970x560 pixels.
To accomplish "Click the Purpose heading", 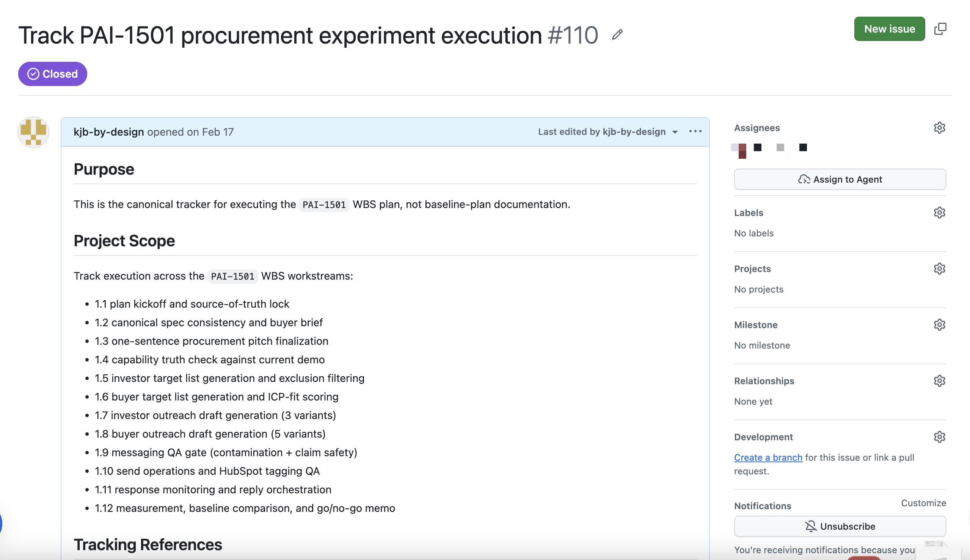I will tap(104, 169).
